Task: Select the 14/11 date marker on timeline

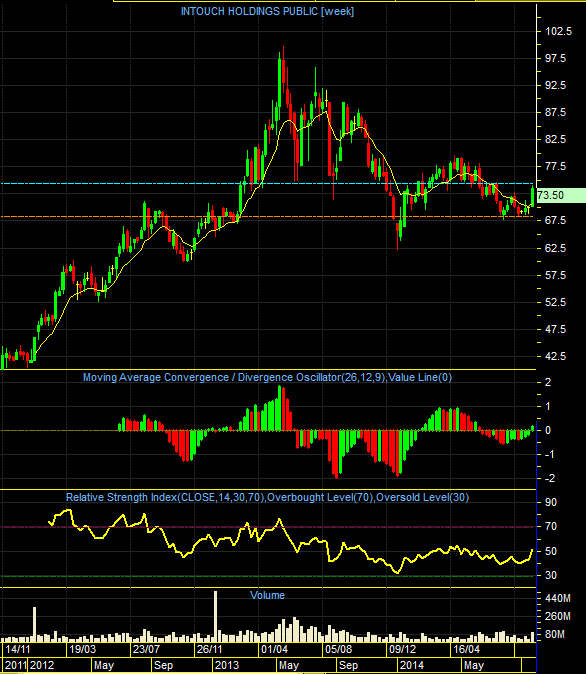Action: [18, 649]
